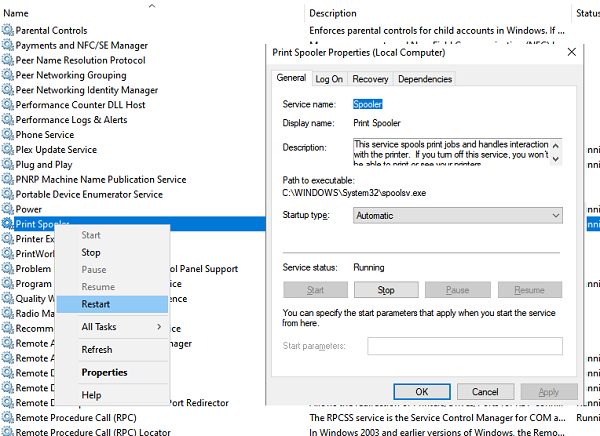Click the Stop button in Properties dialog
Image resolution: width=600 pixels, height=436 pixels.
click(386, 290)
